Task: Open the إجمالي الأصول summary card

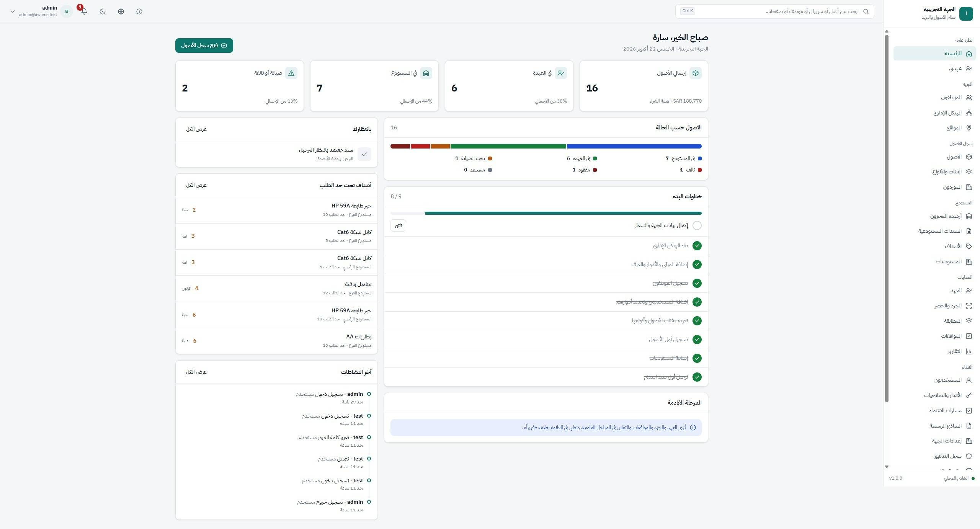Action: (x=644, y=86)
